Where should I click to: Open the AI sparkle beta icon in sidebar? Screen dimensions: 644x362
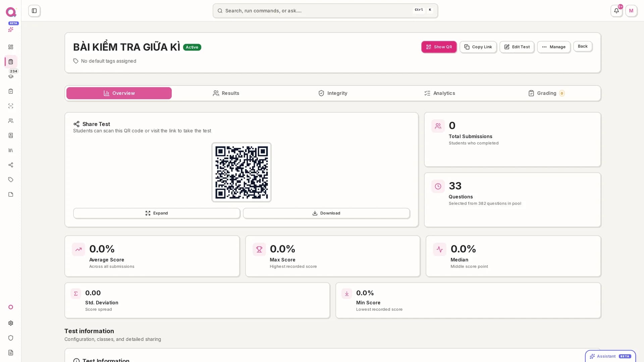(11, 29)
